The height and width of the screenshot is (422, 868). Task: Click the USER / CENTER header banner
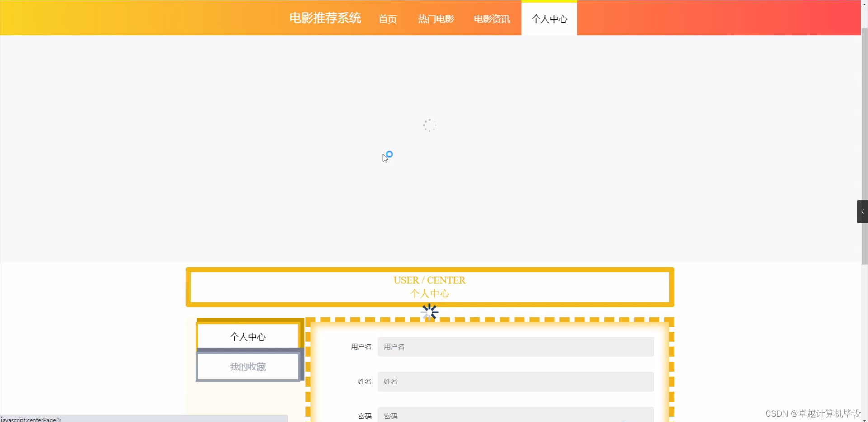429,287
